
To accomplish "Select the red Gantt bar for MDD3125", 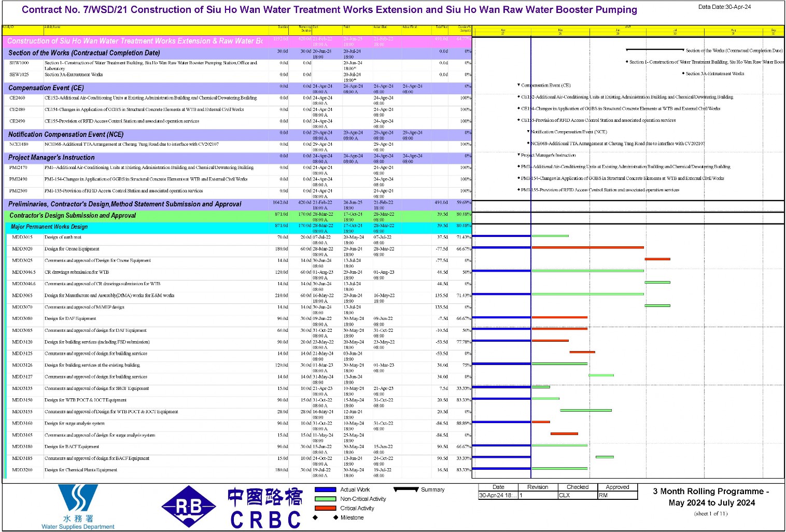I will (582, 352).
